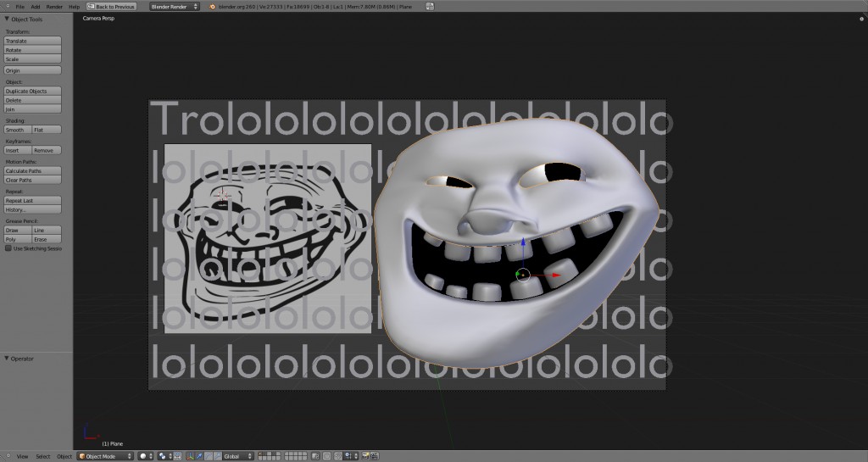Image resolution: width=868 pixels, height=462 pixels.
Task: Toggle the 3D manipulator axes icon
Action: click(x=190, y=456)
